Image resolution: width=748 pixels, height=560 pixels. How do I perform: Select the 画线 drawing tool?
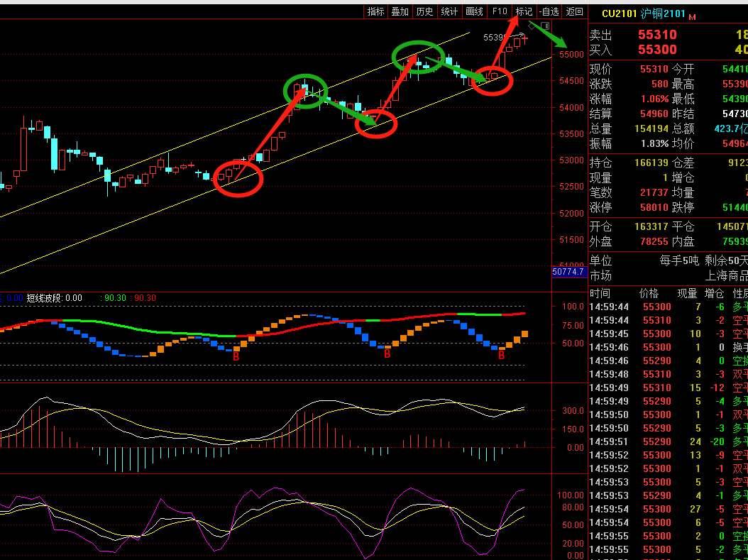coord(474,11)
